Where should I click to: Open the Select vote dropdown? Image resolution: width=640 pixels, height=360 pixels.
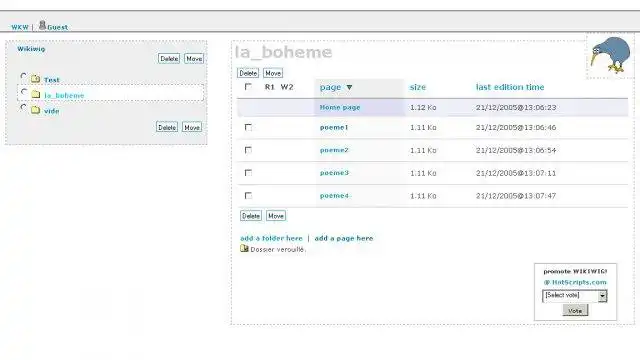(575, 296)
